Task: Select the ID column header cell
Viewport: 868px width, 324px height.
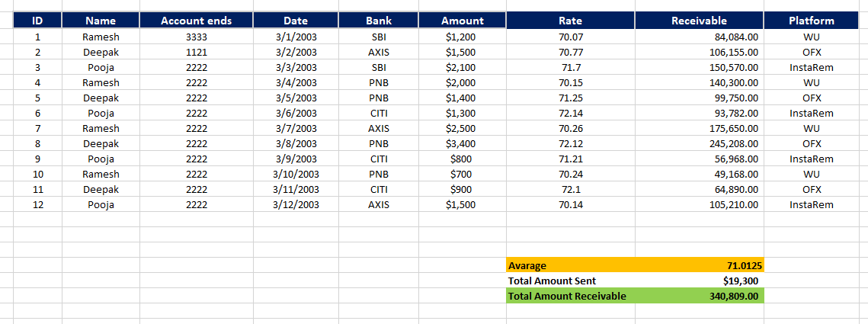Action: click(37, 21)
